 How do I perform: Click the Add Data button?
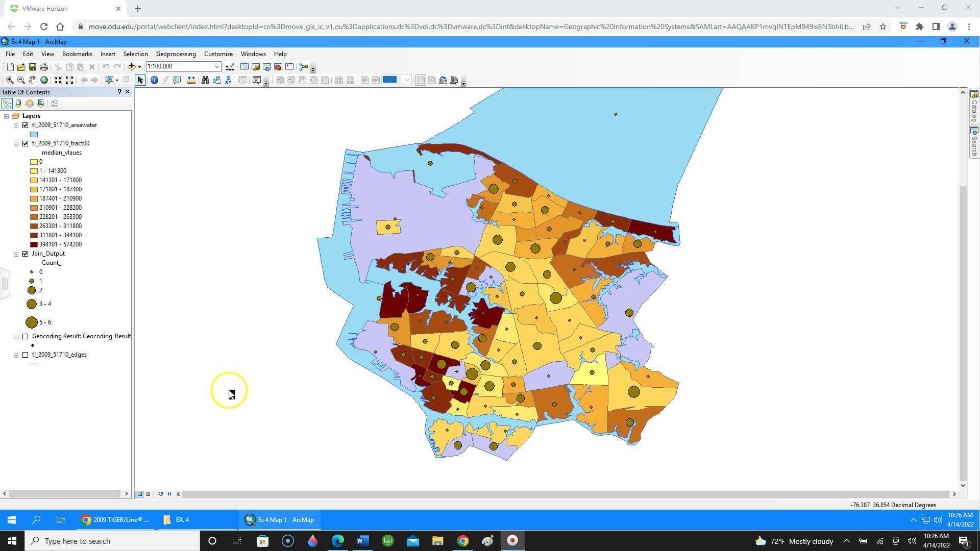(x=132, y=67)
